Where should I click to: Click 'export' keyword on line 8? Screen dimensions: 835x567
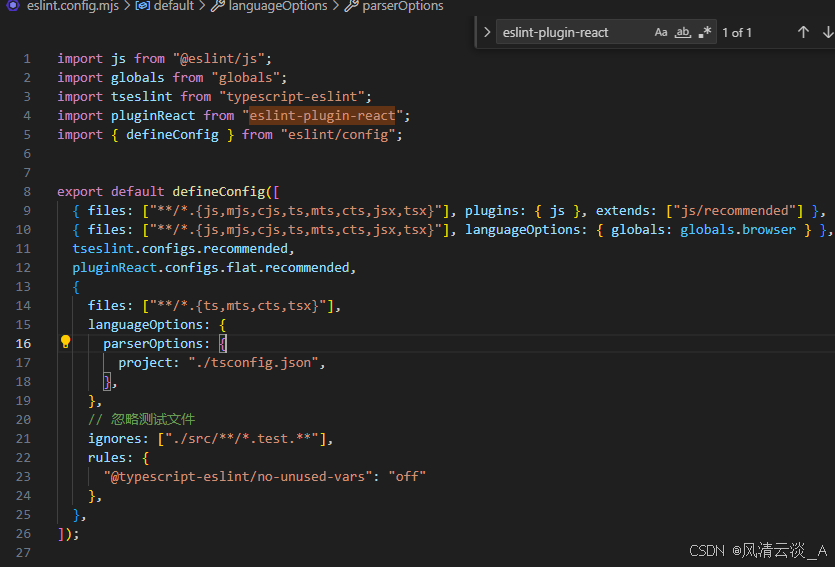[80, 192]
